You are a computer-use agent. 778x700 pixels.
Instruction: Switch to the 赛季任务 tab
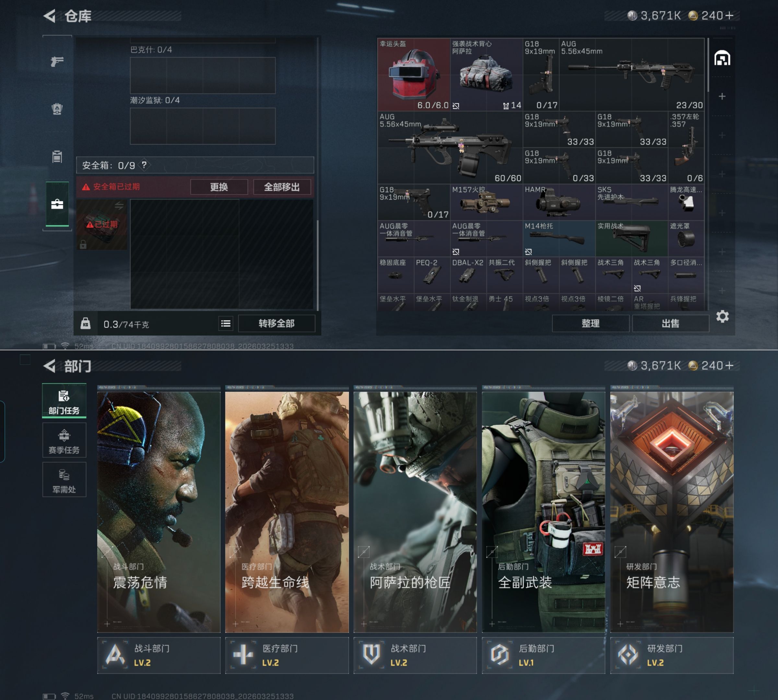[64, 441]
